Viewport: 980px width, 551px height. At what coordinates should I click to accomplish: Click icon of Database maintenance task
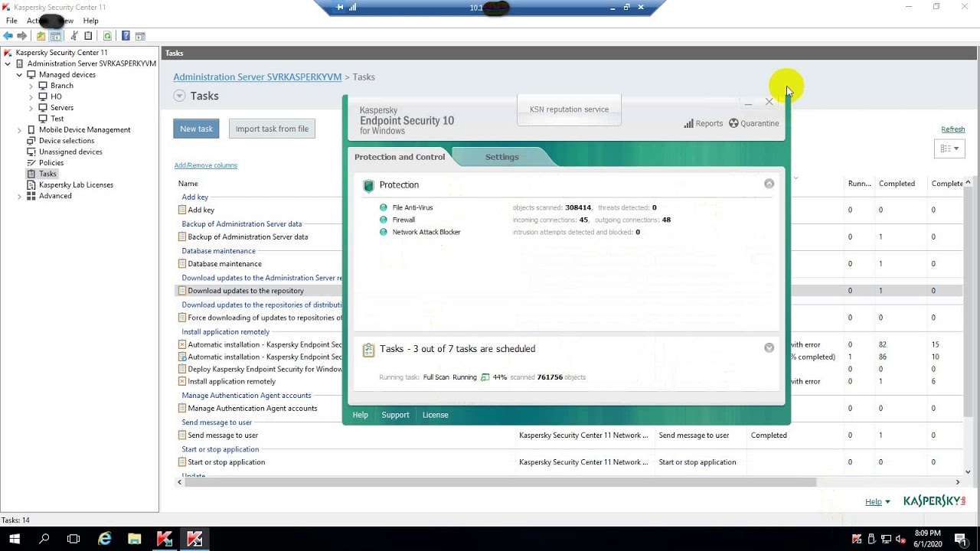click(182, 264)
